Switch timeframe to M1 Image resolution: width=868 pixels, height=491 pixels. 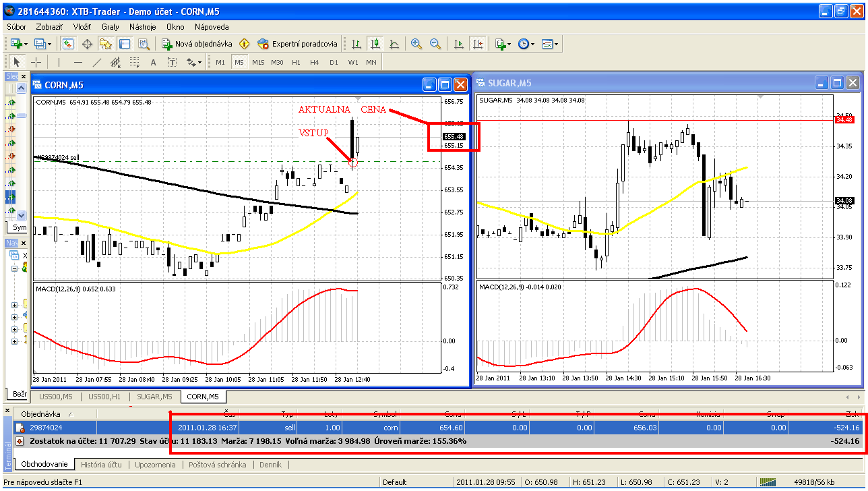click(220, 62)
